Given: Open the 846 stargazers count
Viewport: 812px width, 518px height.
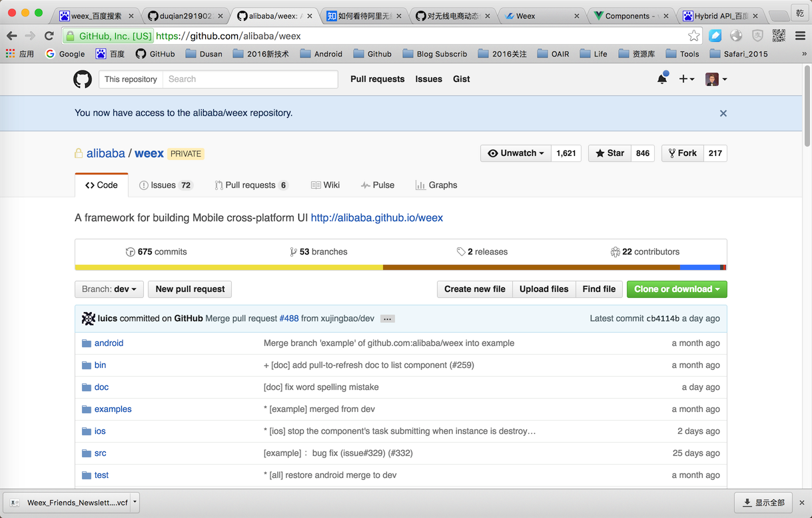Looking at the screenshot, I should coord(643,153).
